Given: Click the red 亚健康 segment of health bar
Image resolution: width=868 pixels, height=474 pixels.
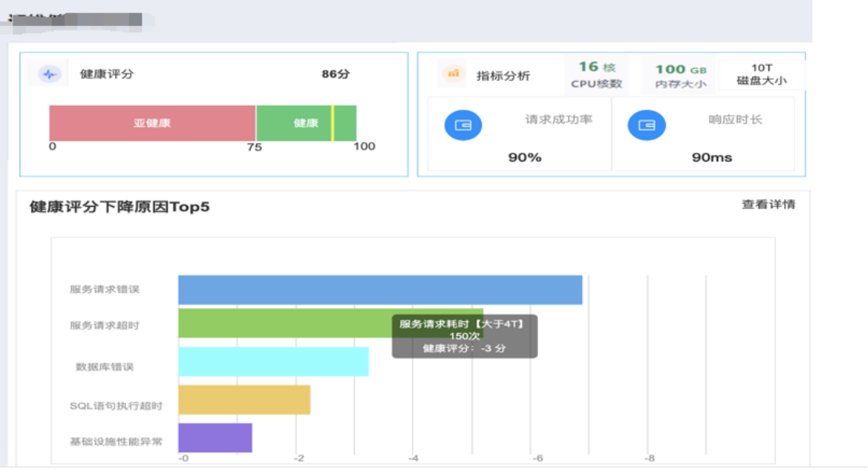Looking at the screenshot, I should pyautogui.click(x=152, y=123).
